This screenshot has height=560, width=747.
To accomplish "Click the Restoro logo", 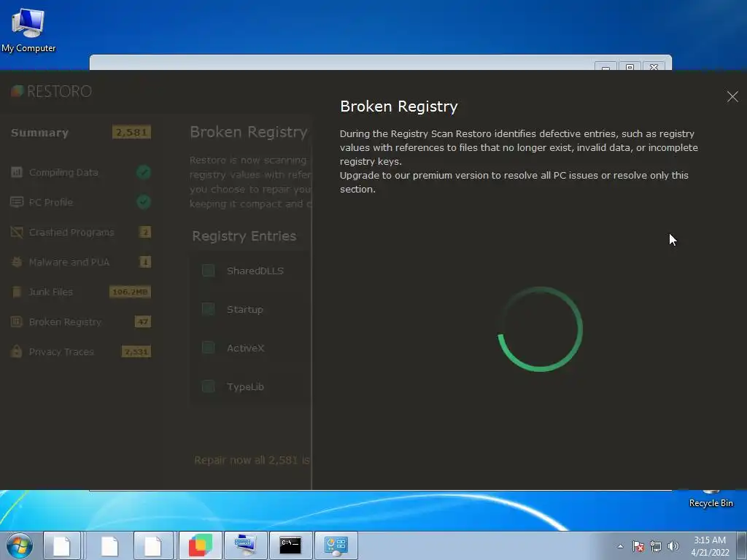I will [x=52, y=91].
